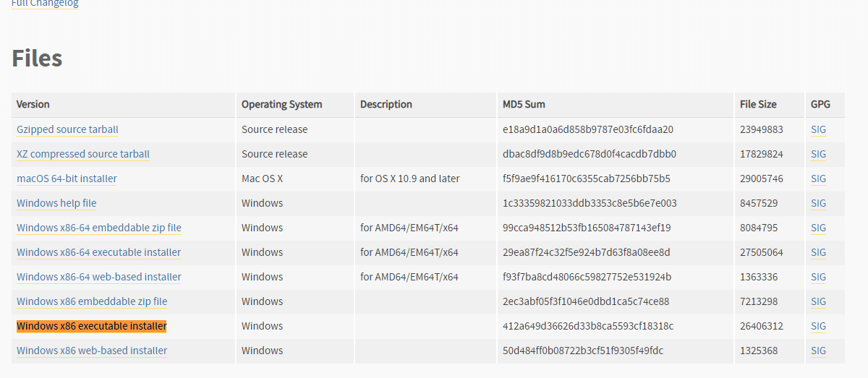This screenshot has width=868, height=378.
Task: Open SIG for Windows x86 web-based installer
Action: tap(818, 351)
